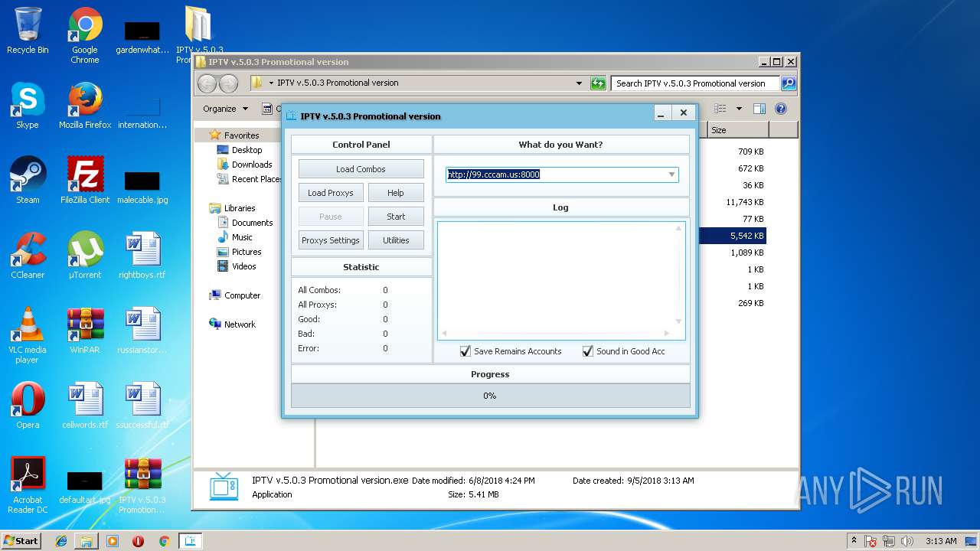
Task: Click the volume icon in system tray
Action: (x=907, y=541)
